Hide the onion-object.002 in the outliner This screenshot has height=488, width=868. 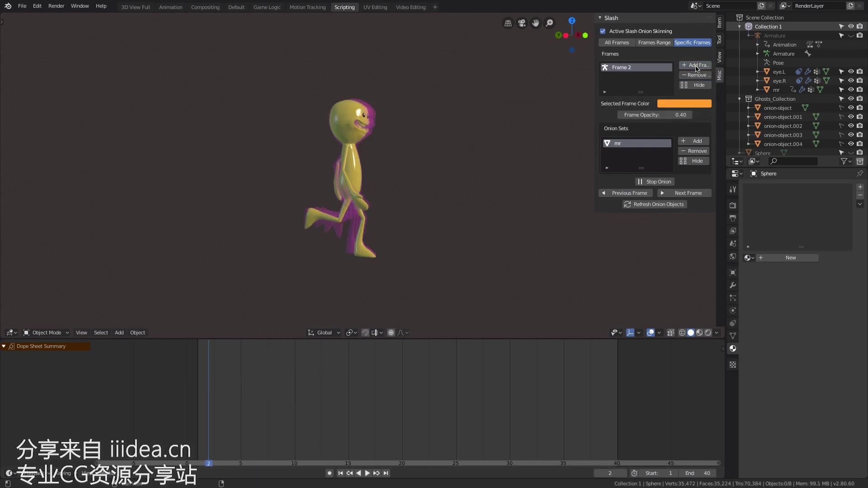click(x=851, y=126)
